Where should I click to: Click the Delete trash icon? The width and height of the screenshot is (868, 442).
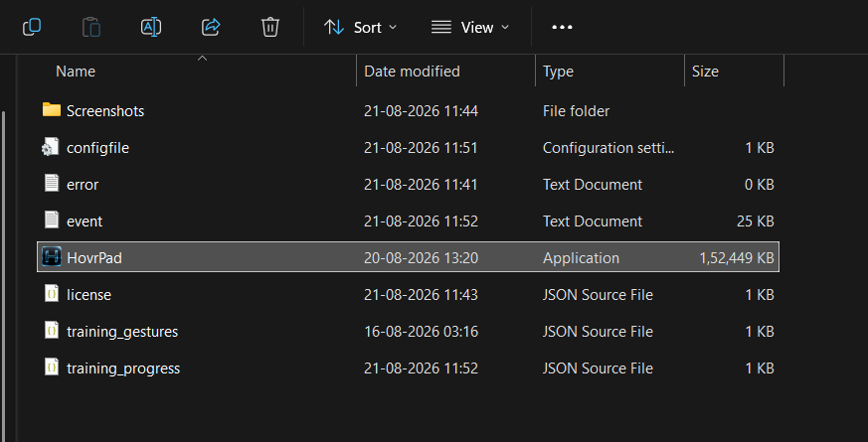270,27
